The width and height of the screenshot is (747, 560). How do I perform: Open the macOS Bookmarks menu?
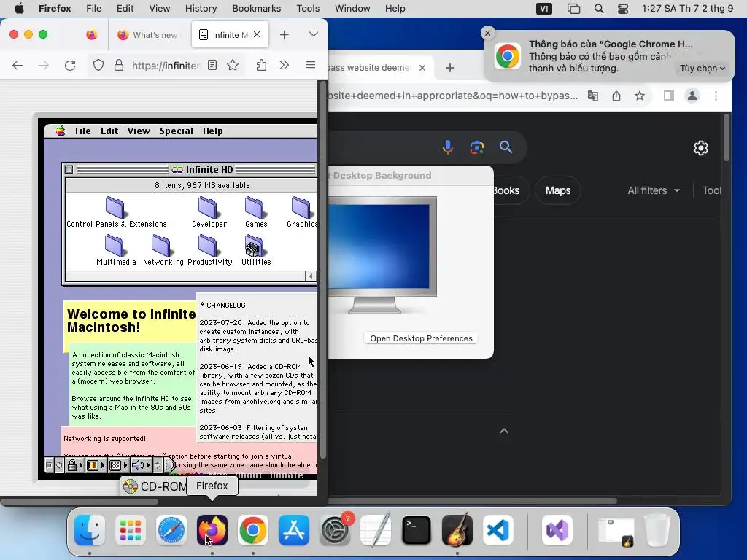(256, 9)
